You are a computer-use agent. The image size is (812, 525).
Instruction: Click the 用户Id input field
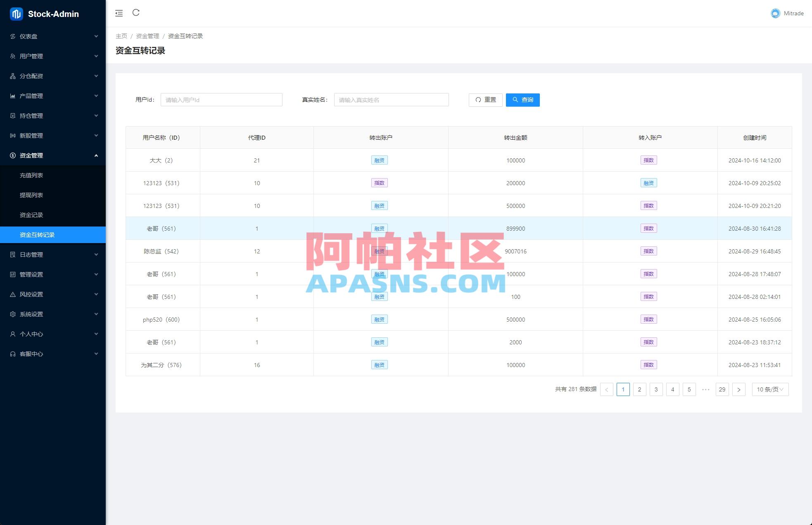tap(221, 100)
